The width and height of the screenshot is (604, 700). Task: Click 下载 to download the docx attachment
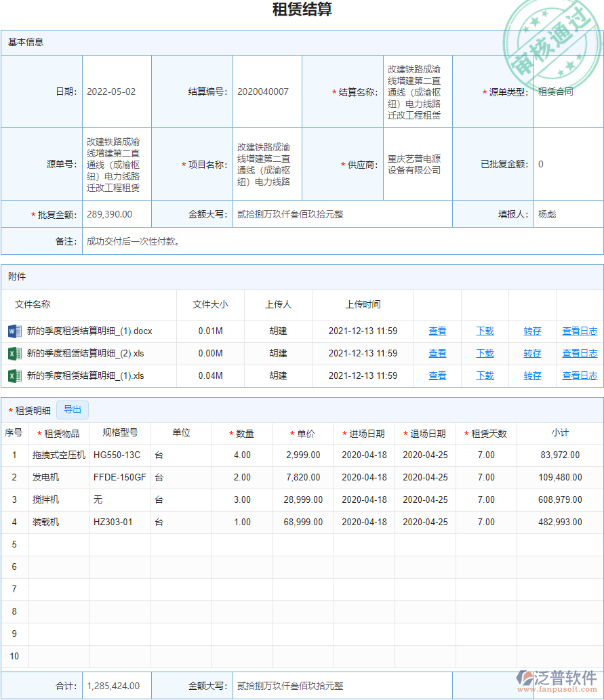[x=485, y=331]
